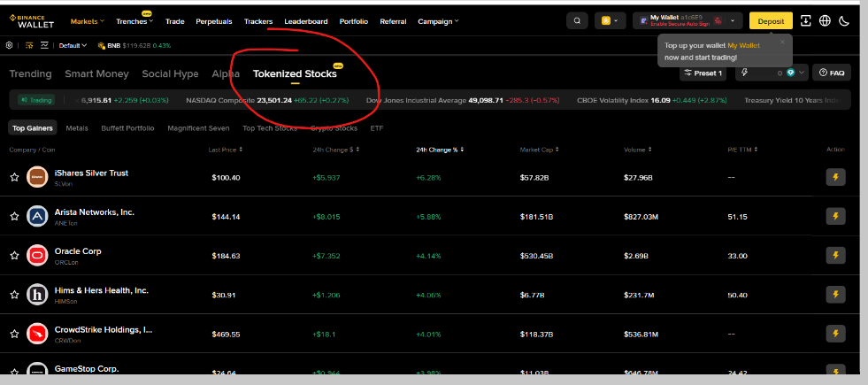The width and height of the screenshot is (868, 385).
Task: Open the FAQ button
Action: pyautogui.click(x=832, y=73)
